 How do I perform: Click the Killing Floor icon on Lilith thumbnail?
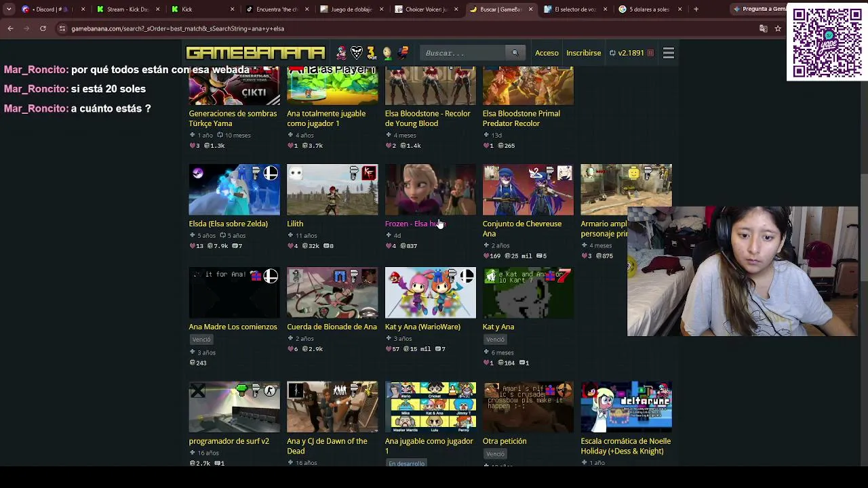click(x=369, y=174)
